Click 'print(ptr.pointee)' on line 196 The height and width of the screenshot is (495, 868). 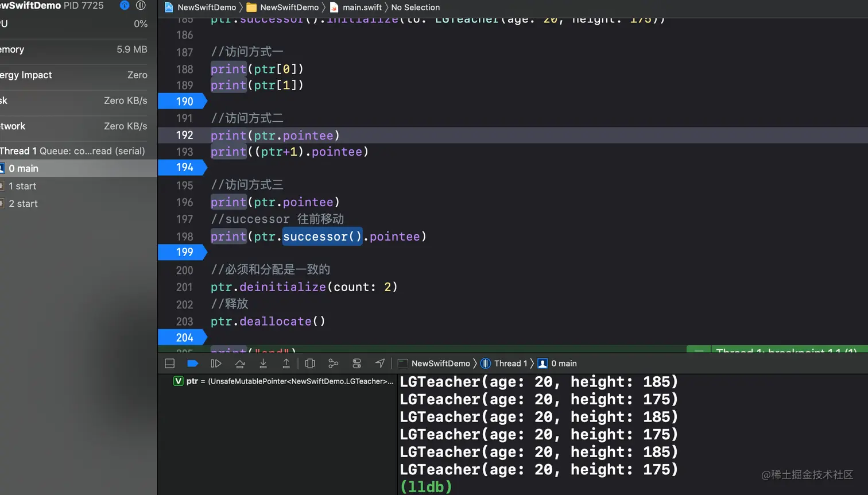pos(276,202)
